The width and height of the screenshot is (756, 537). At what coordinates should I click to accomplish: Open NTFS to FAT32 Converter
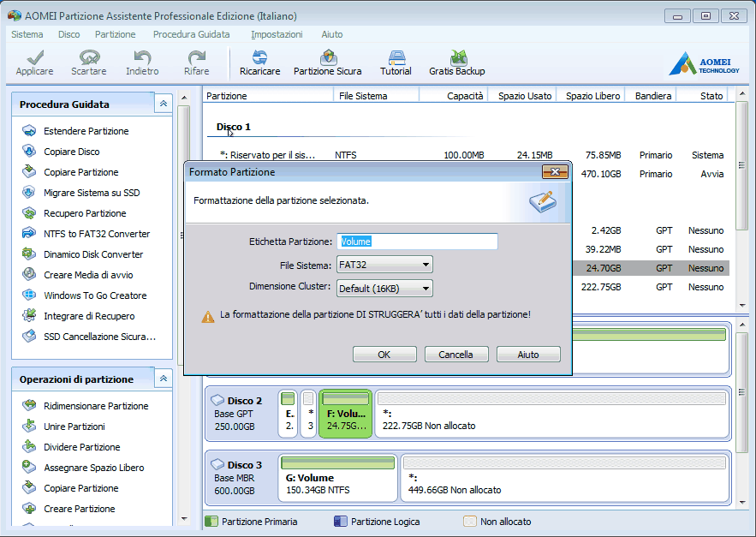pos(96,234)
